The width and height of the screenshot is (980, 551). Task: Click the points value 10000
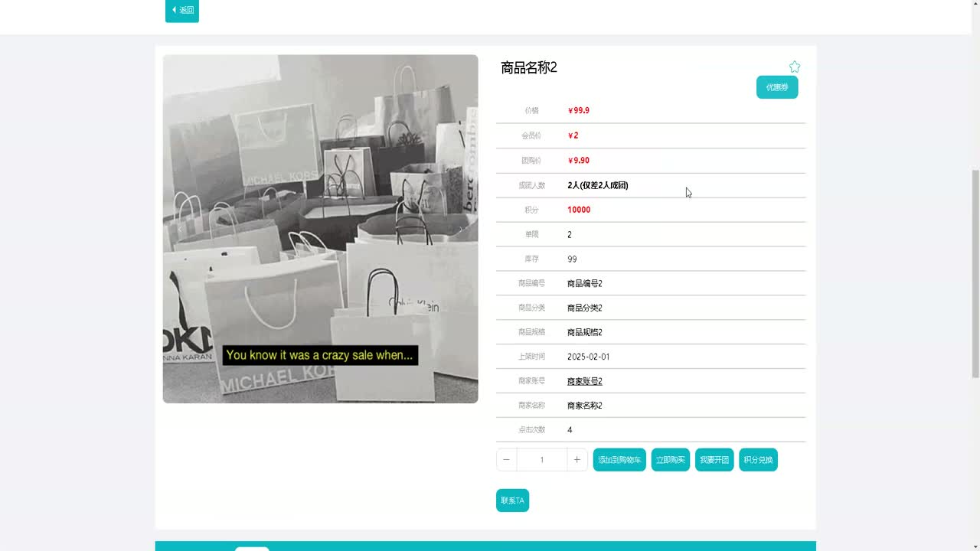[579, 210]
